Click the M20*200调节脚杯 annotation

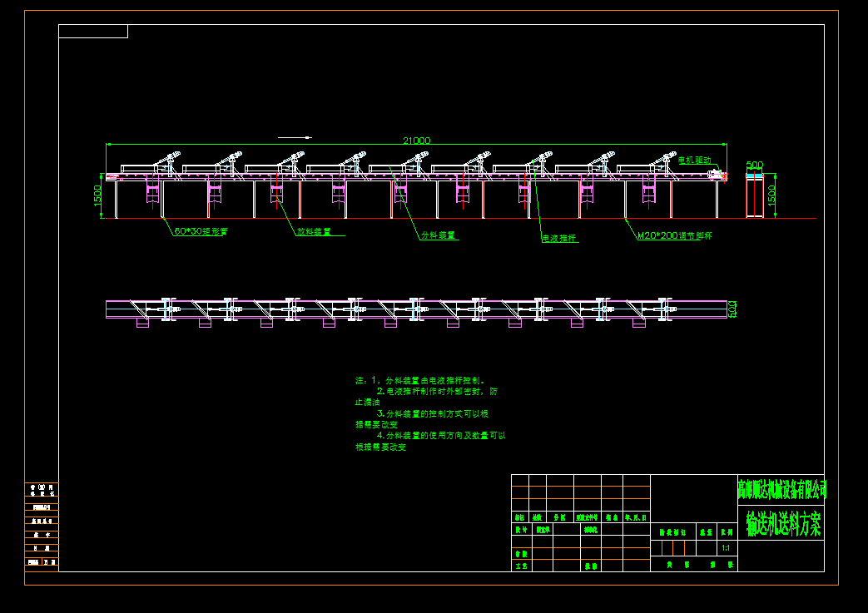(x=675, y=235)
